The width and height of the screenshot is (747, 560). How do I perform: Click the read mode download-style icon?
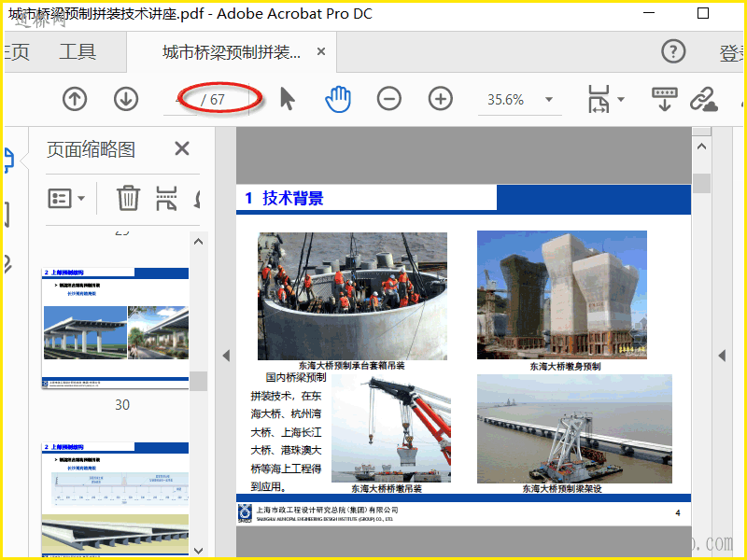click(x=665, y=99)
